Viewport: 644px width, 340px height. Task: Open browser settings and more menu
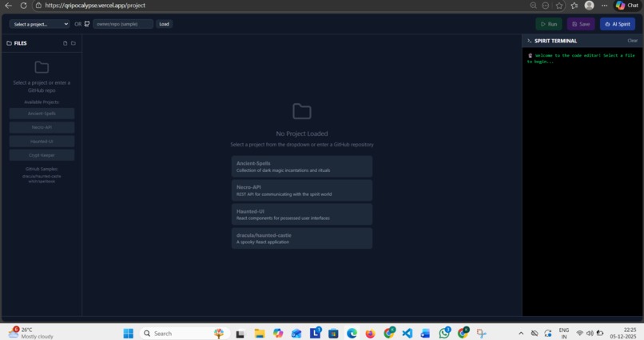click(604, 6)
